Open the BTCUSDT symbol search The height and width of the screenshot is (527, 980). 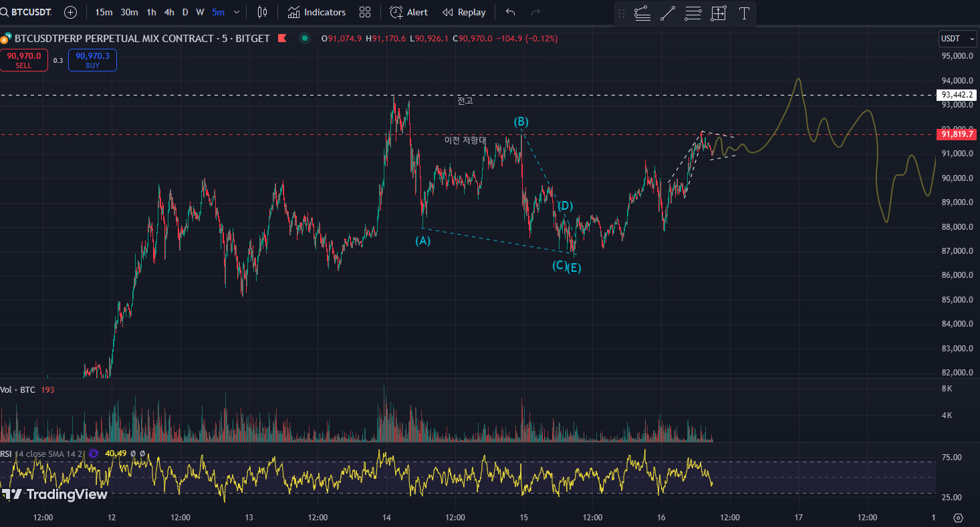click(27, 12)
